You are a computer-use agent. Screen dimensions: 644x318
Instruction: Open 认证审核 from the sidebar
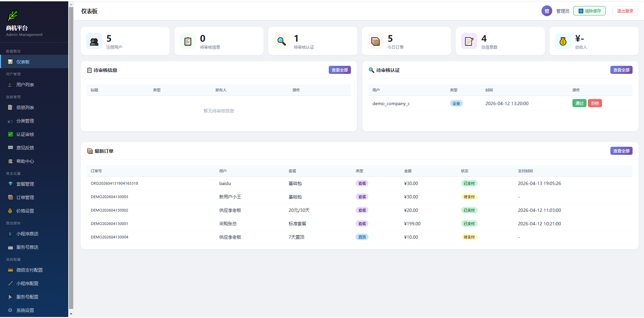[25, 134]
